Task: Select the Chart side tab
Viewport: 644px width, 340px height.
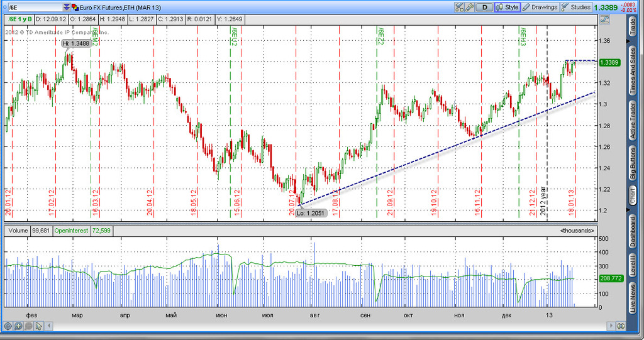Action: pyautogui.click(x=633, y=195)
